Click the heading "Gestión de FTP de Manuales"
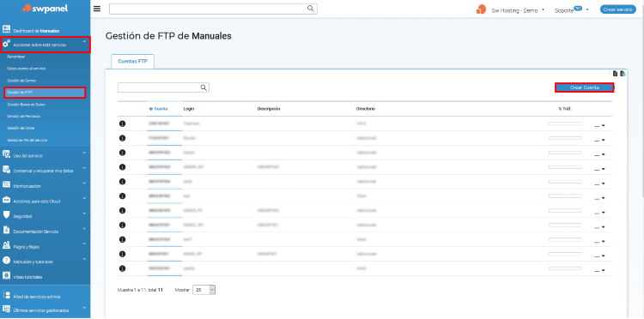This screenshot has height=319, width=644. pyautogui.click(x=168, y=36)
